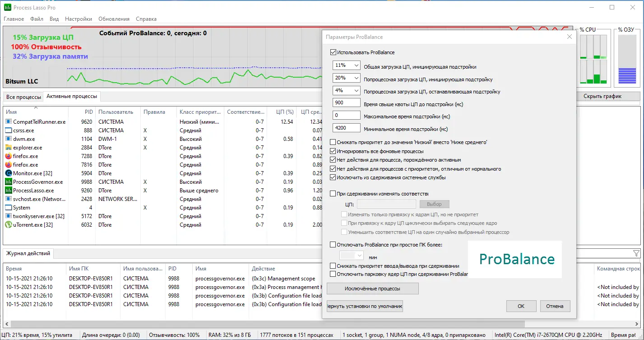Screen dimensions: 644x340
Task: Select the uTorrent.exe icon
Action: (x=9, y=225)
